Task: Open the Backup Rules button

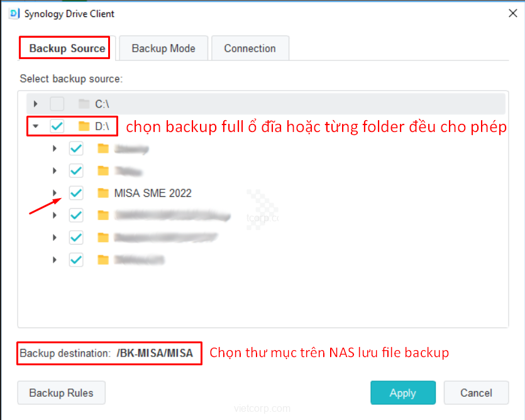Action: pos(61,392)
